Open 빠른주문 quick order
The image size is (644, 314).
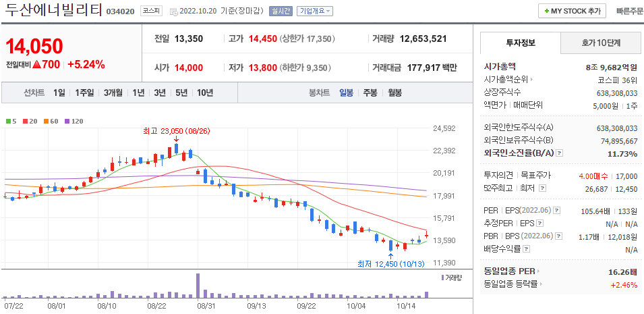pyautogui.click(x=630, y=11)
